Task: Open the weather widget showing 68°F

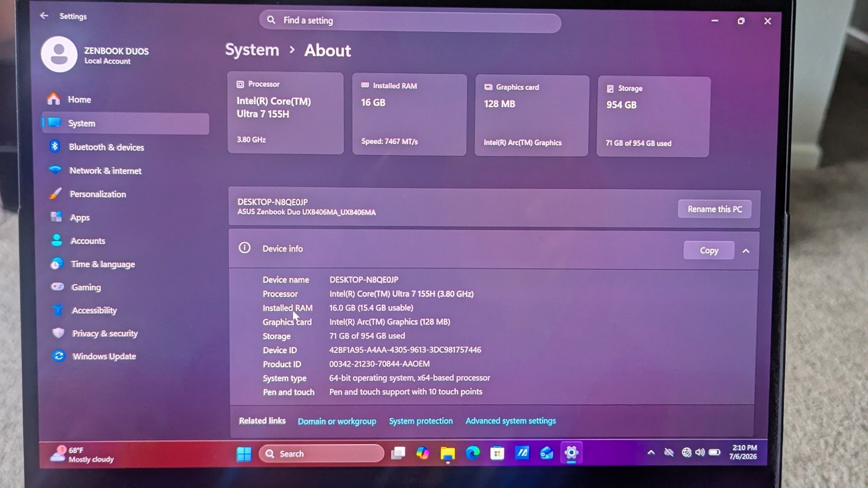Action: (82, 454)
